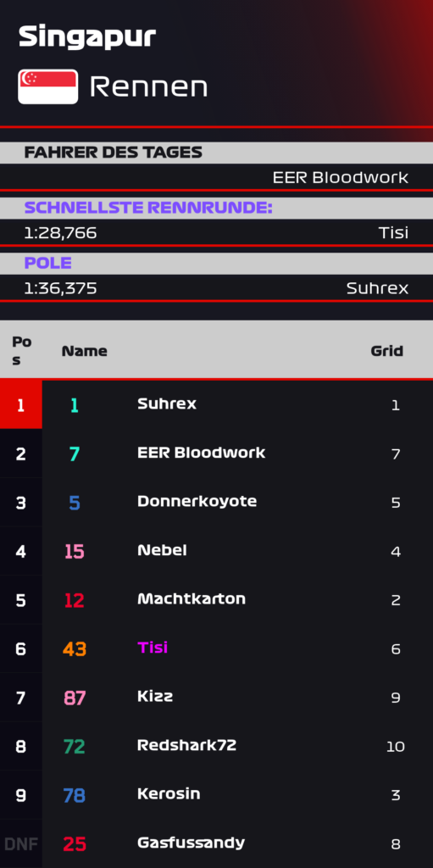
Task: Click the Schnellste Rennrunde heading
Action: (148, 209)
